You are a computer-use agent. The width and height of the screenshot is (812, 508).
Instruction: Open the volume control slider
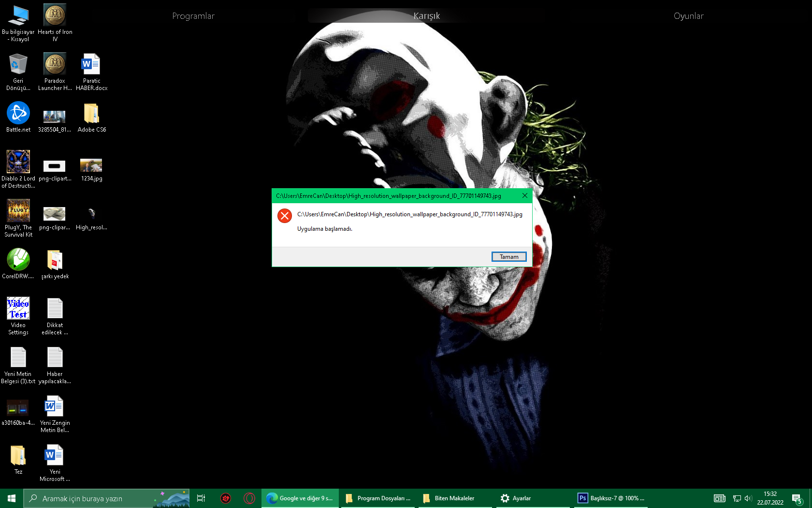(x=749, y=498)
